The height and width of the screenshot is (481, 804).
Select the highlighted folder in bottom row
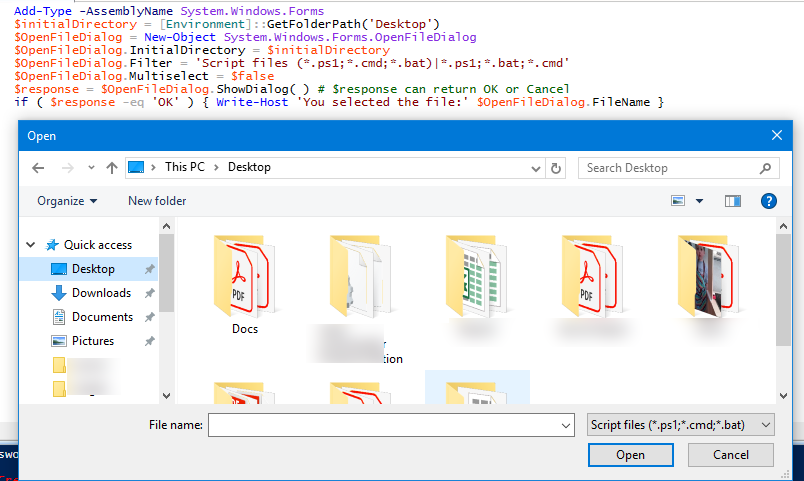pyautogui.click(x=477, y=388)
